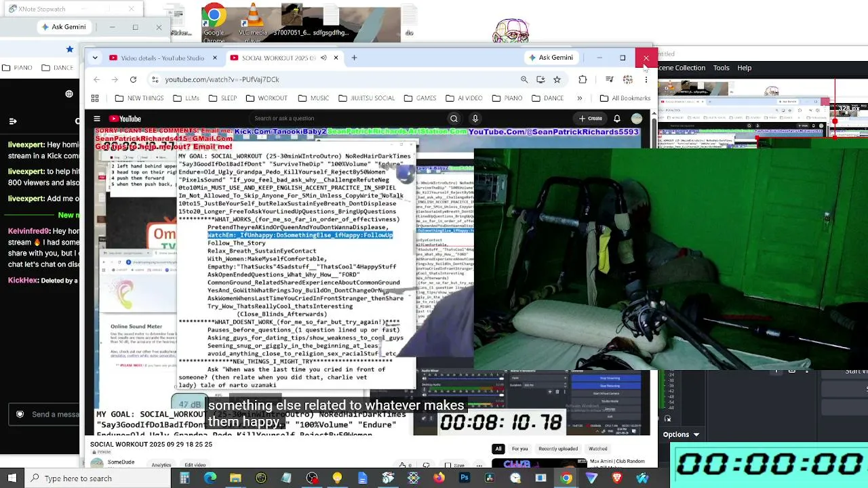868x488 pixels.
Task: Click the YouTube search box
Action: [x=349, y=119]
